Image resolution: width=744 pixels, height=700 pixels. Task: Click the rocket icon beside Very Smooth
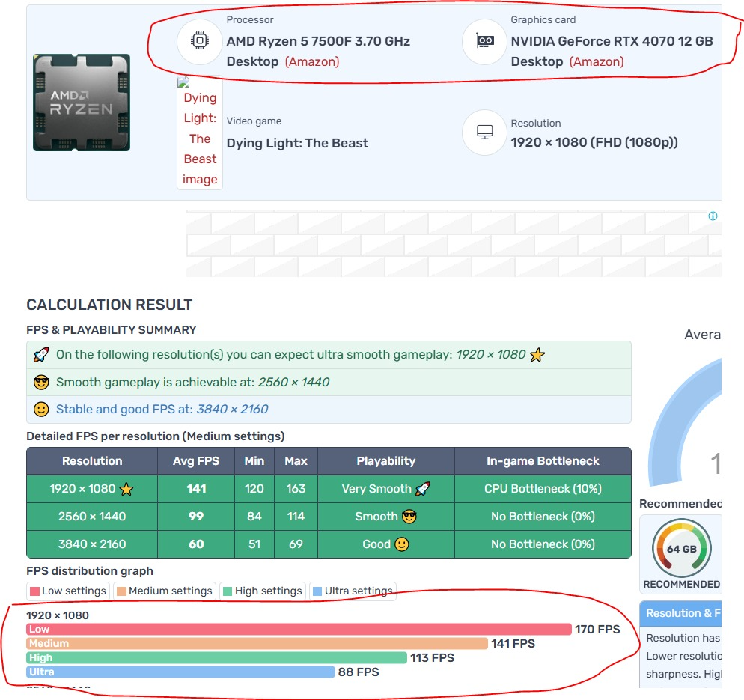(422, 489)
